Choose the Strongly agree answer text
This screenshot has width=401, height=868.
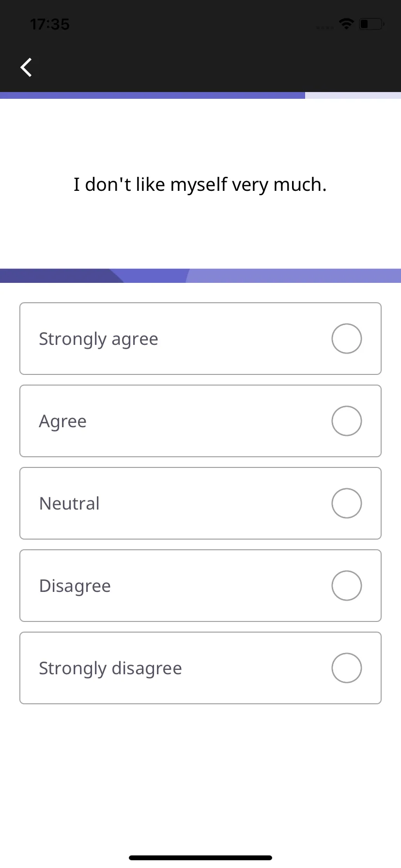point(98,339)
